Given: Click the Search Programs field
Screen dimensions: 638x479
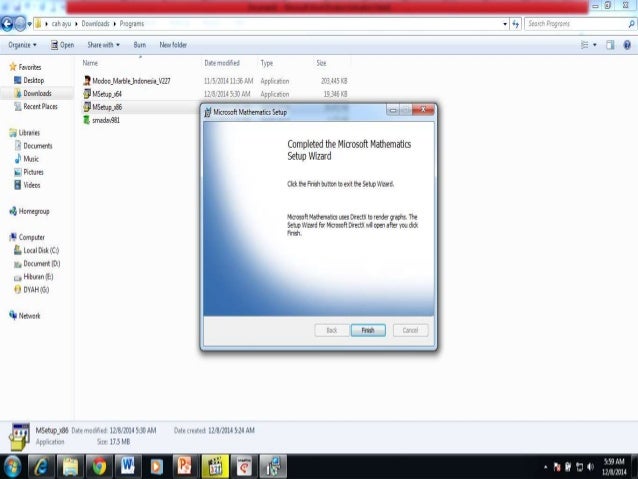Looking at the screenshot, I should point(580,24).
